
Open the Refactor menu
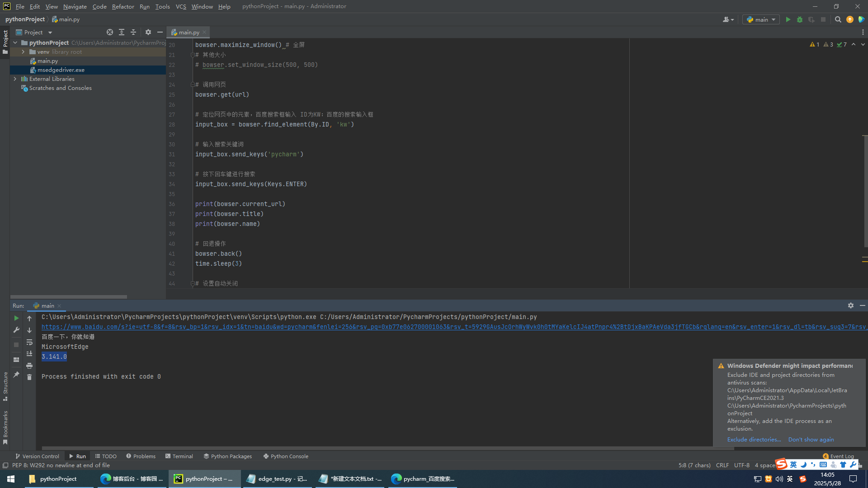(123, 6)
